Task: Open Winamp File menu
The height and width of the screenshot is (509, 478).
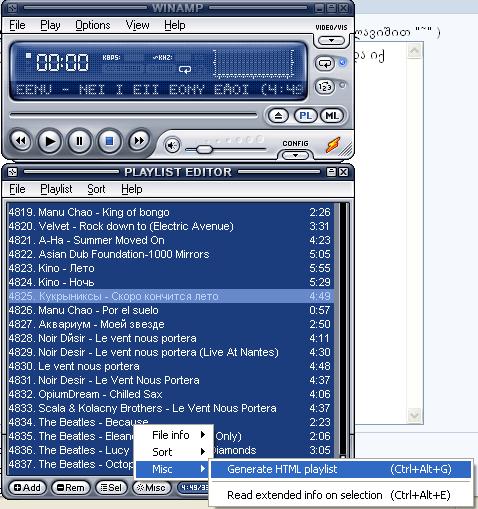Action: coord(17,25)
